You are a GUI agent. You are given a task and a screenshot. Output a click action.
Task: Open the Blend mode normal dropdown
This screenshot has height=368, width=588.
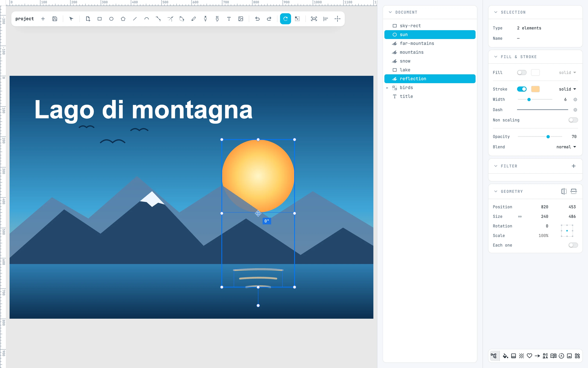pyautogui.click(x=566, y=147)
